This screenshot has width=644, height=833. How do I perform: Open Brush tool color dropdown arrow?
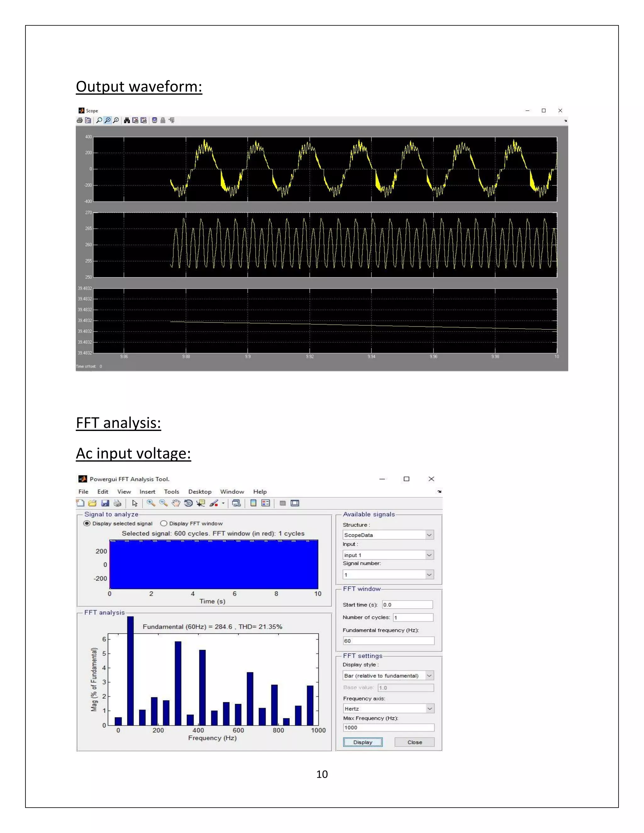223,503
